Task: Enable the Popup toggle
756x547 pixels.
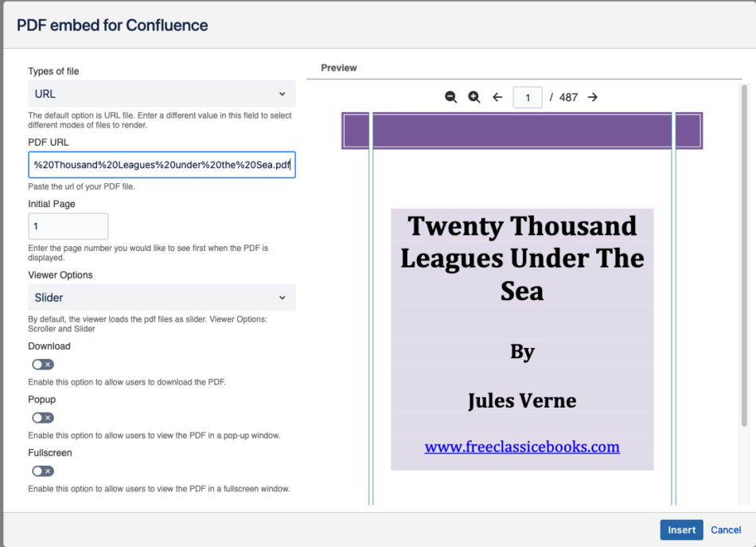Action: [x=43, y=418]
